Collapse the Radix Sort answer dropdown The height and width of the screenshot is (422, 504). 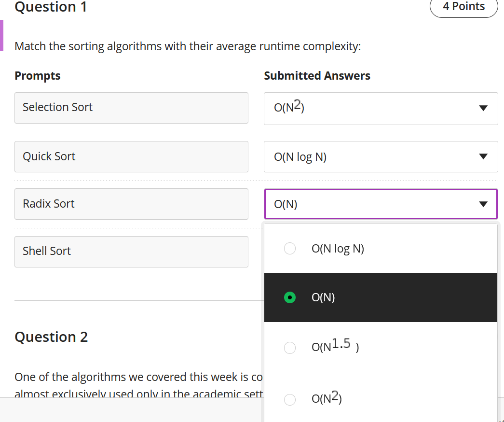tap(381, 204)
